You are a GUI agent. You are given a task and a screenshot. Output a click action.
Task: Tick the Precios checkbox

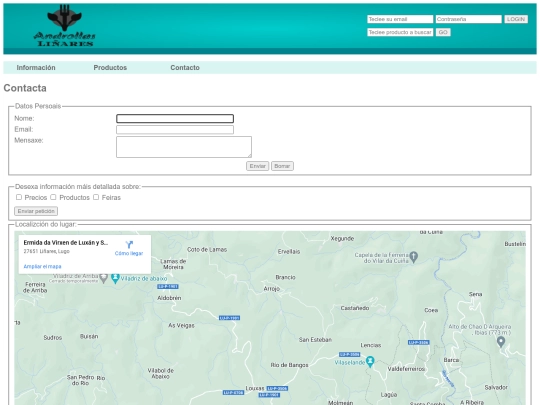point(19,197)
